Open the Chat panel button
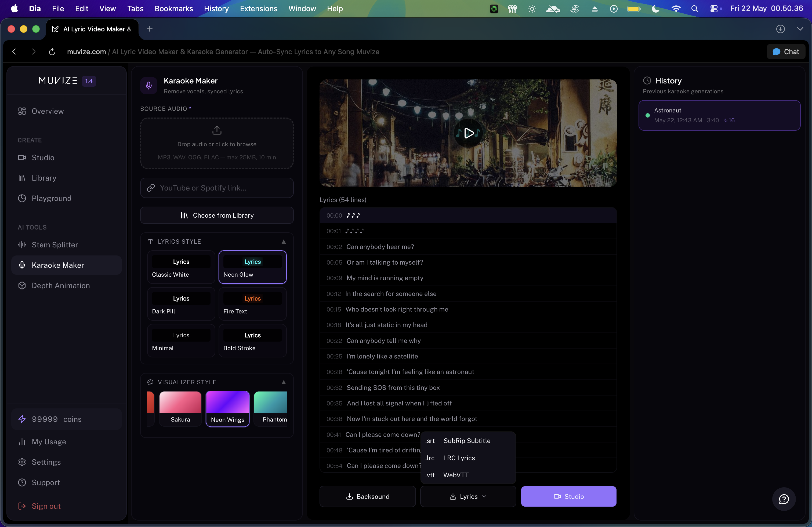Image resolution: width=812 pixels, height=527 pixels. tap(786, 52)
